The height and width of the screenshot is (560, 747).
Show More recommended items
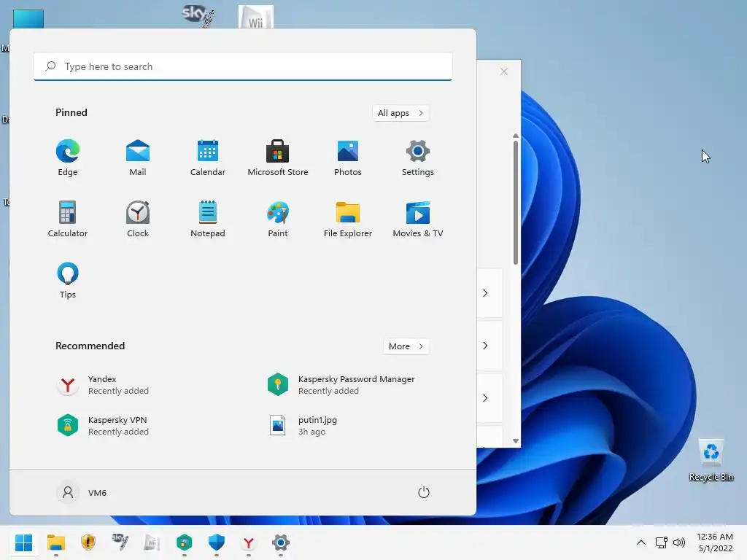[x=406, y=346]
